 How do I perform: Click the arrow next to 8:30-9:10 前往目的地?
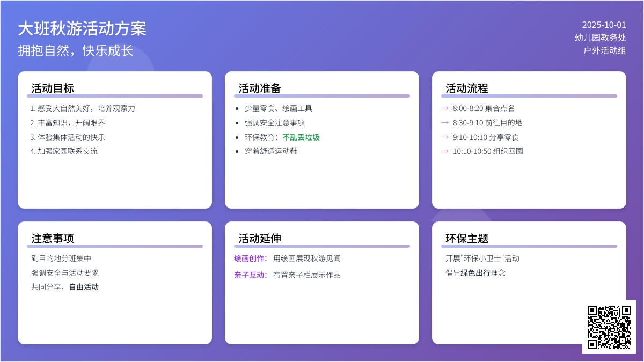tap(444, 122)
